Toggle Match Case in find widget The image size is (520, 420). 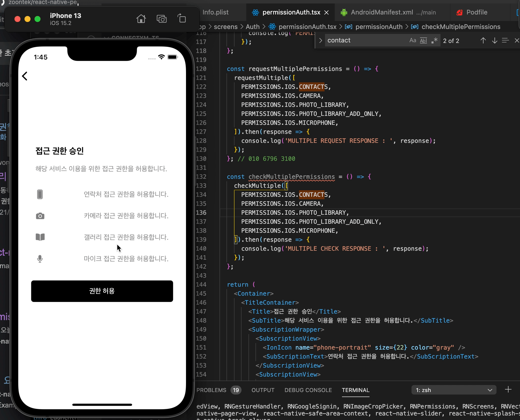pyautogui.click(x=412, y=40)
